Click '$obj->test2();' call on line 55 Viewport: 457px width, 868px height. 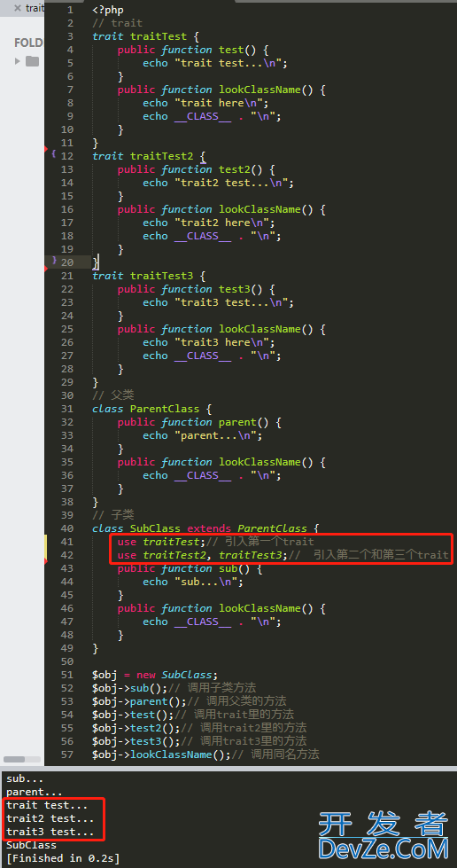coord(136,728)
